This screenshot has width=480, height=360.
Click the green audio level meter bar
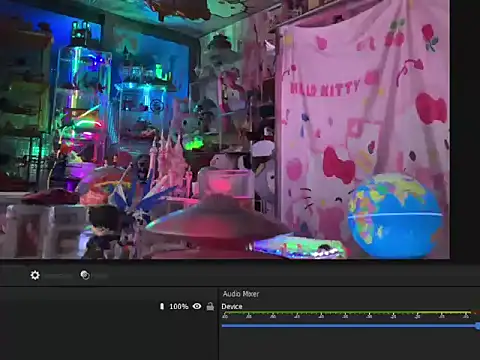(x=318, y=312)
